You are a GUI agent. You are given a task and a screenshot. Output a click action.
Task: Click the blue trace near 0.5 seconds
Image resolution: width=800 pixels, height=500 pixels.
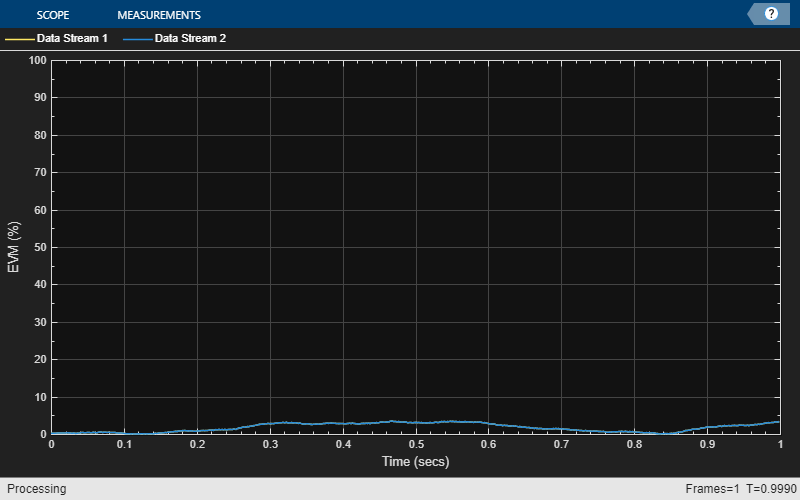point(415,422)
